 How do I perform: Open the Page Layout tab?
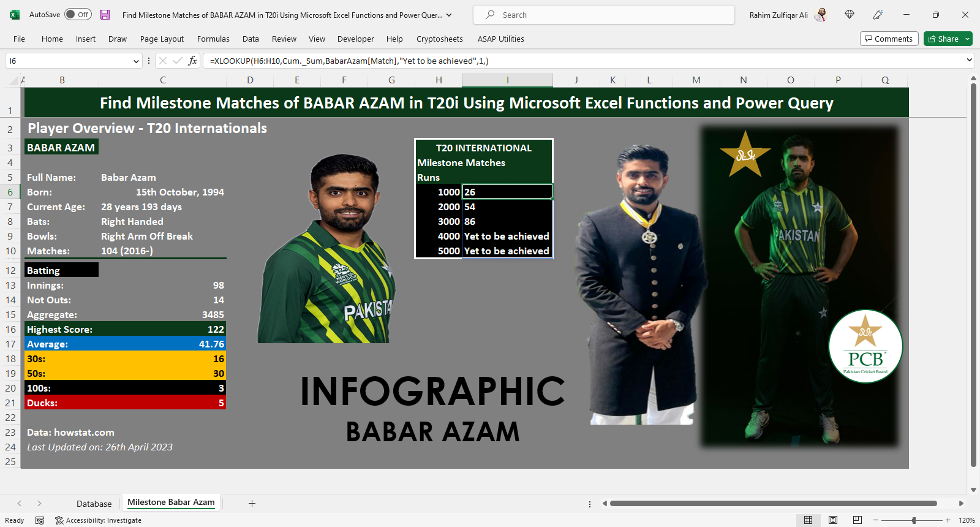[x=162, y=39]
